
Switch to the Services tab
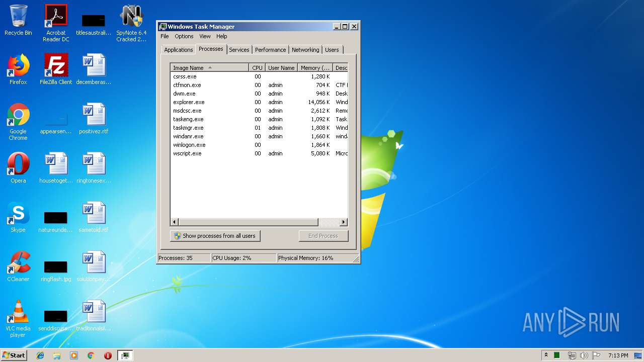[x=239, y=50]
